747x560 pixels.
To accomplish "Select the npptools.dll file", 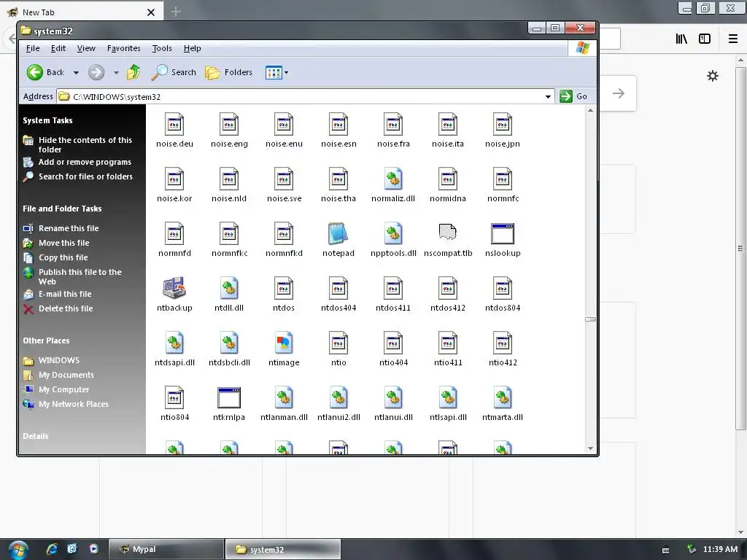I will [393, 233].
